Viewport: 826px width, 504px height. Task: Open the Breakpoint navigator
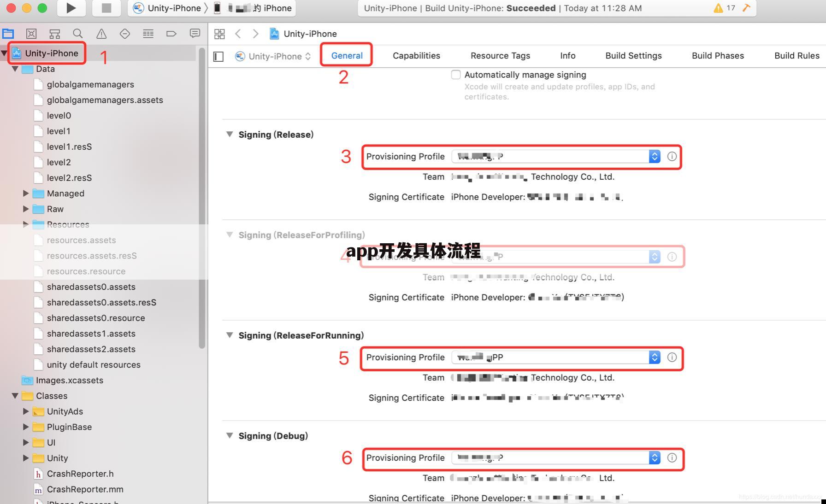tap(171, 34)
